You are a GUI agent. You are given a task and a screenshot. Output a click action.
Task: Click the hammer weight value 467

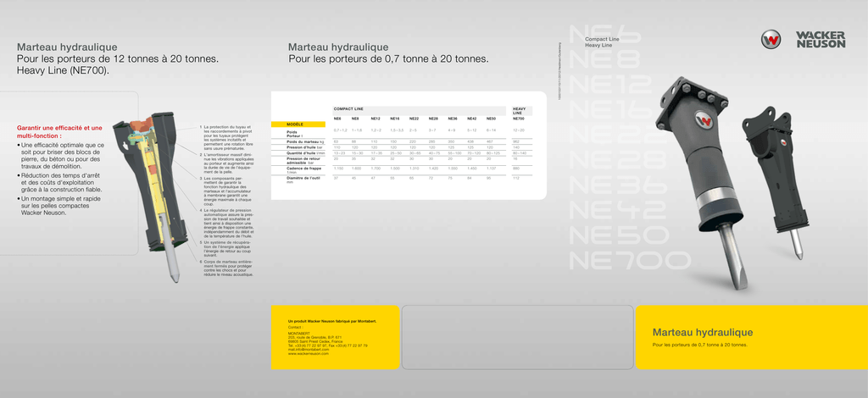(x=489, y=142)
